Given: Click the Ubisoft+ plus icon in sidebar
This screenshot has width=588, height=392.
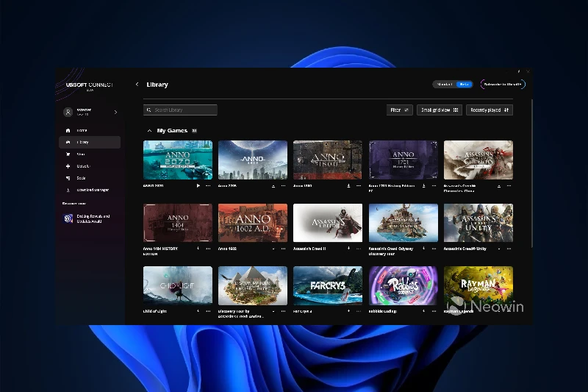Looking at the screenshot, I should 68,166.
